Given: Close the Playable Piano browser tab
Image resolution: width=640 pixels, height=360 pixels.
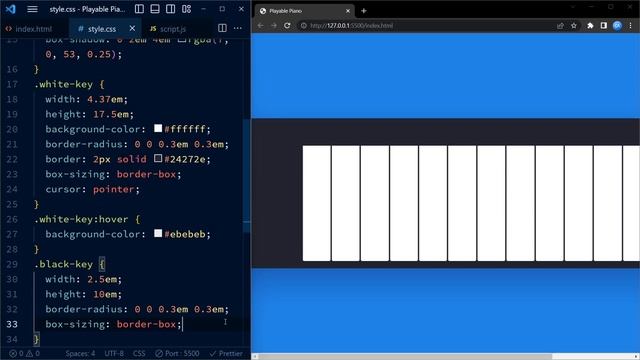Looking at the screenshot, I should coord(348,11).
